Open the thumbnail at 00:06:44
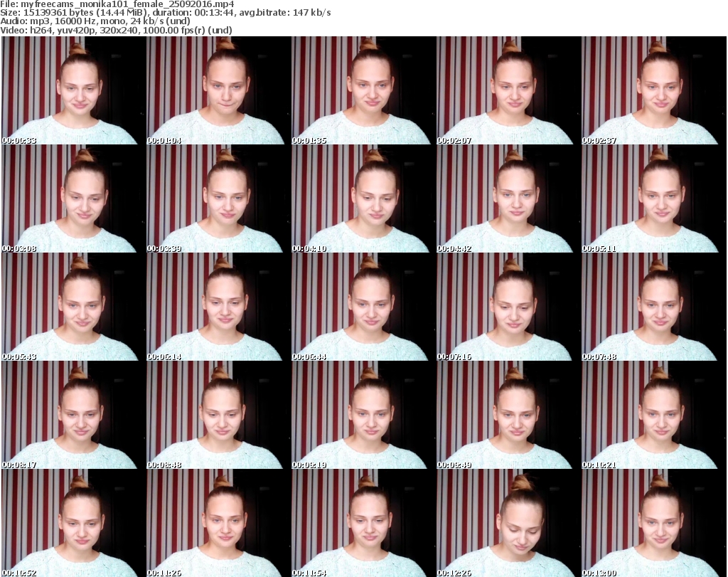This screenshot has width=728, height=577. point(363,307)
